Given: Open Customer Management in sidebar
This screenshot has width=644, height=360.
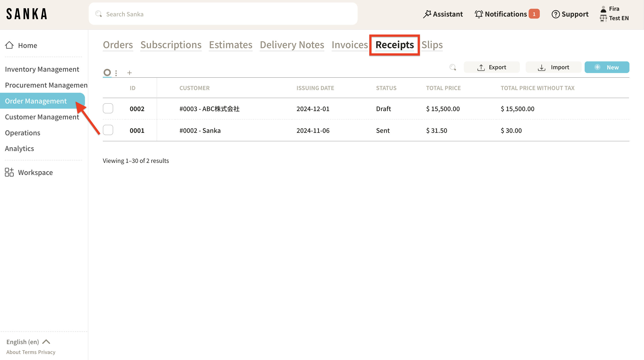Looking at the screenshot, I should click(x=42, y=117).
